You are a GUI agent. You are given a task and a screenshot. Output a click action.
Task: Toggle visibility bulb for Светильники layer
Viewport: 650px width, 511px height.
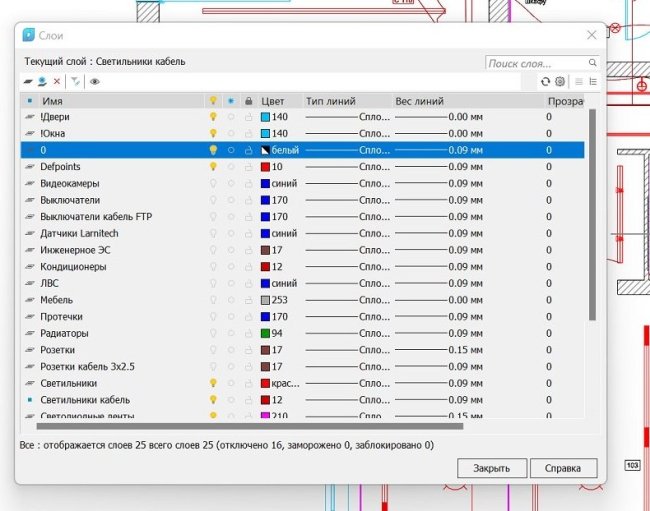tap(212, 383)
